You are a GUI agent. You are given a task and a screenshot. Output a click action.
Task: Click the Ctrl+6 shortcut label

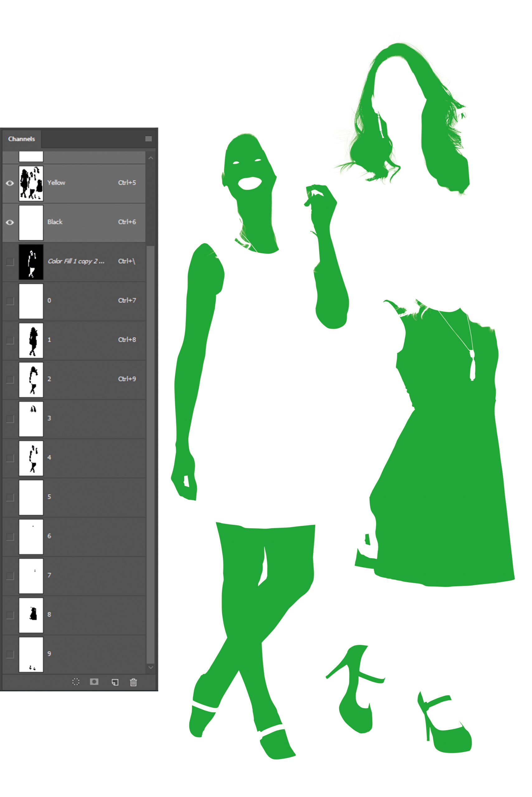click(x=127, y=222)
